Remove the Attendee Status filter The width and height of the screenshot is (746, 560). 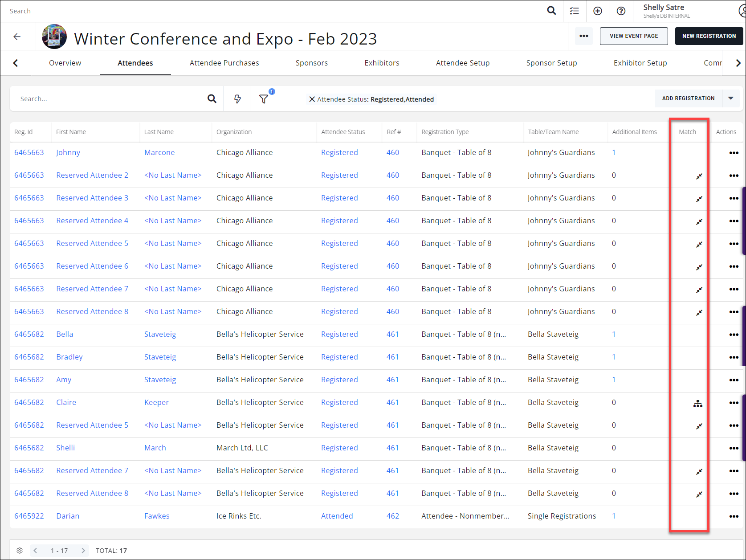312,99
